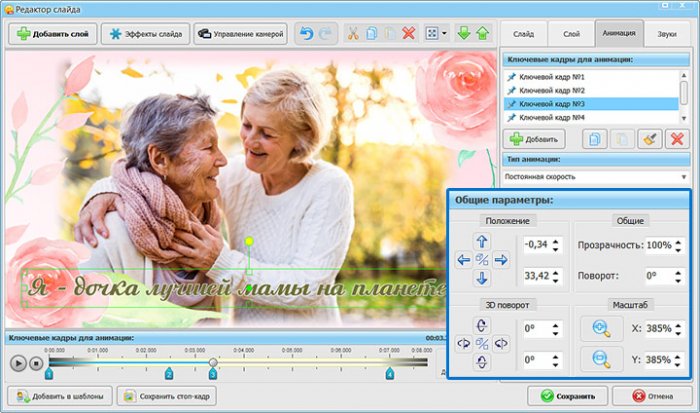This screenshot has height=413, width=700.
Task: Select timeline keyframe marker 4
Action: (390, 374)
